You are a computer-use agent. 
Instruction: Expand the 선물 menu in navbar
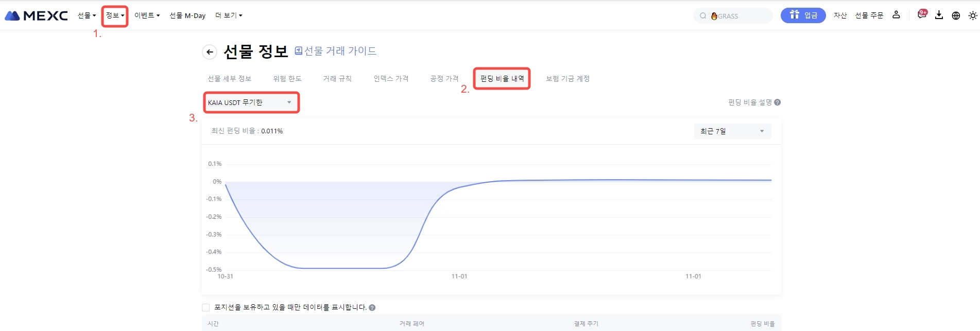click(87, 15)
